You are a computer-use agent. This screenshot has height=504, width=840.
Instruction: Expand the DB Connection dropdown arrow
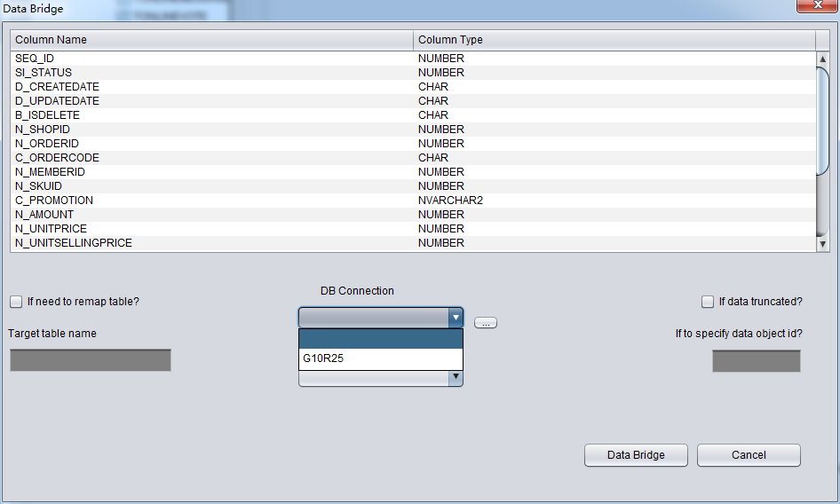[x=456, y=318]
